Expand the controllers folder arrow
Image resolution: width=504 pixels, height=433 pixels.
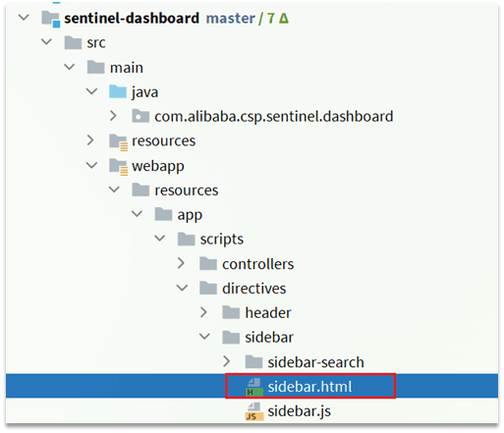click(x=181, y=263)
